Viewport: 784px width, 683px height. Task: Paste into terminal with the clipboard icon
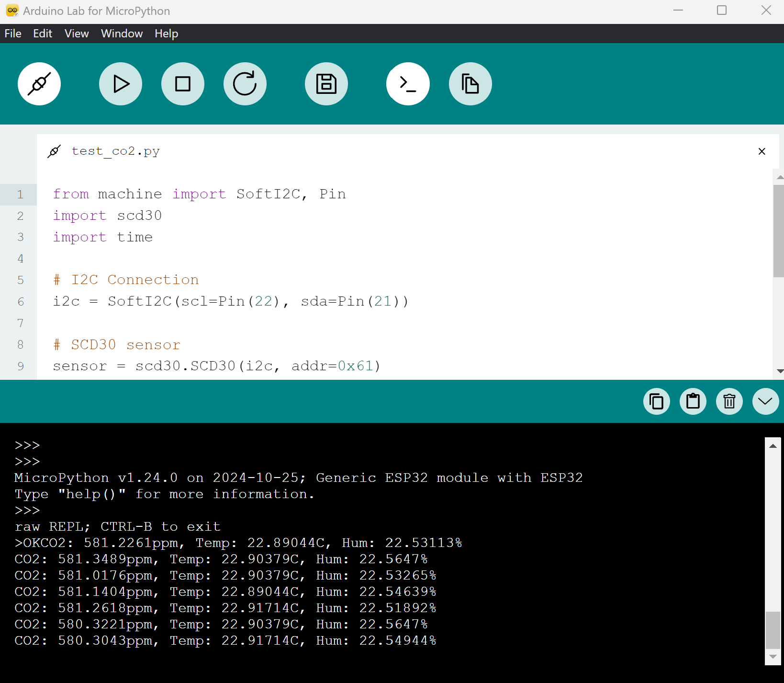693,401
